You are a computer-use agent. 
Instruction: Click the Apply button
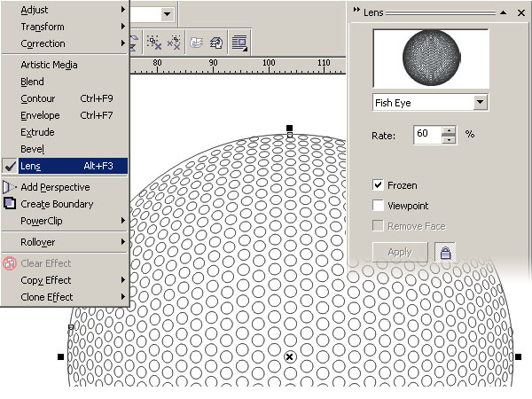(400, 252)
